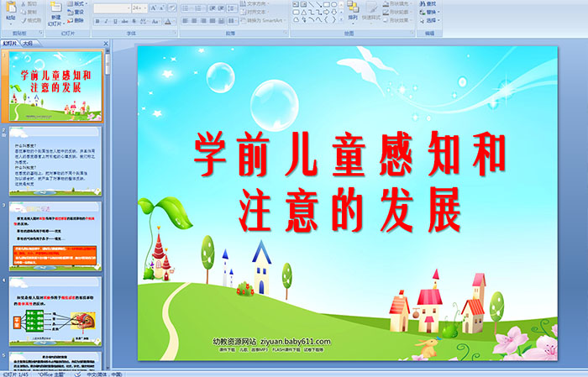Select the isosceles triangle shape

(x=304, y=13)
